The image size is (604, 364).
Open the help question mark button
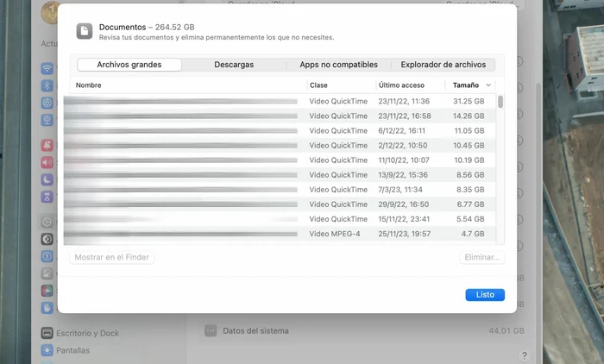[524, 355]
